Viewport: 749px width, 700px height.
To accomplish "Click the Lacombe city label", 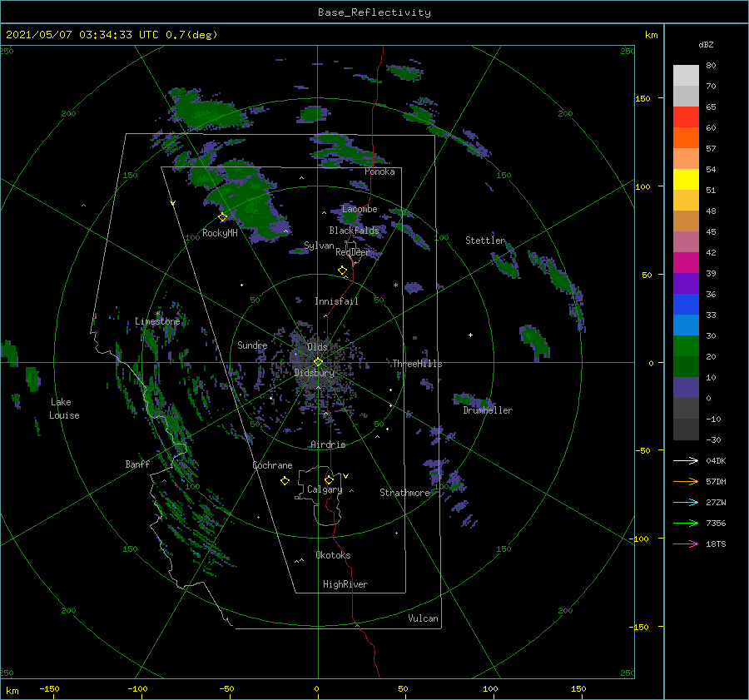I will point(360,209).
